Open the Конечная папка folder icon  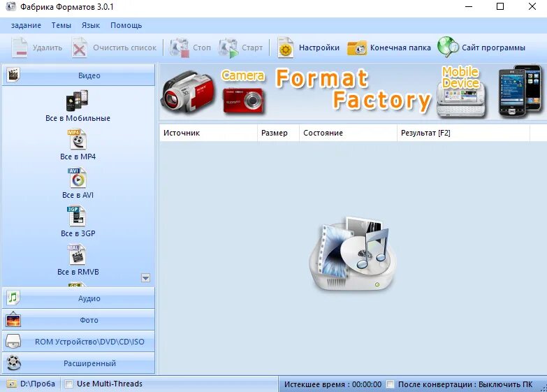356,48
